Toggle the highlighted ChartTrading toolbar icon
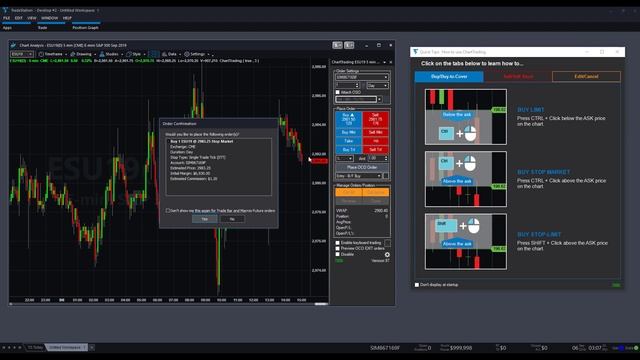This screenshot has height=360, width=640. (153, 54)
